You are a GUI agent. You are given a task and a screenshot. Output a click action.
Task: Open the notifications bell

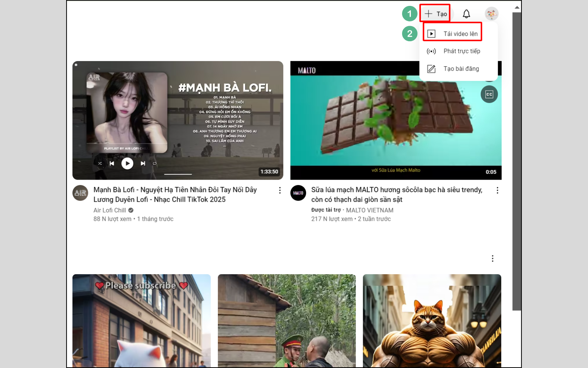pos(466,14)
